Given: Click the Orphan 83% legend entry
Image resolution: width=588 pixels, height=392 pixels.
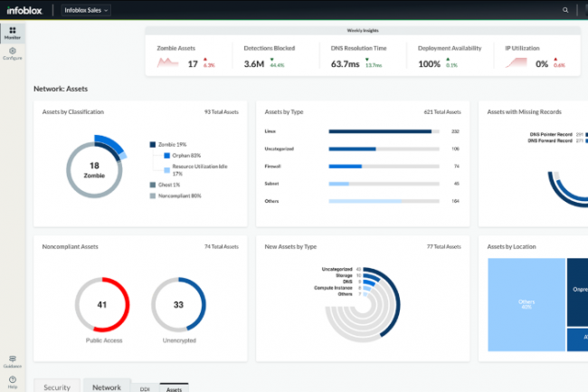Looking at the screenshot, I should click(x=181, y=155).
